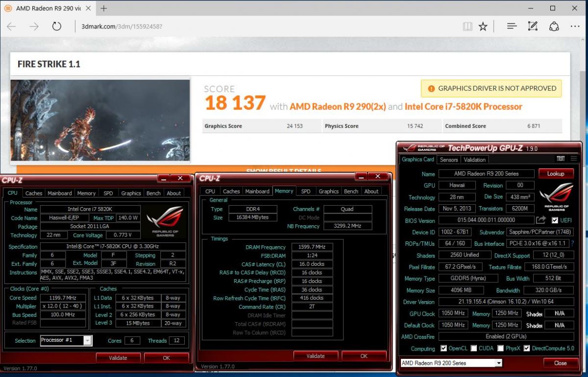Click the Lookup button in GPU-Z
The height and width of the screenshot is (377, 588).
click(556, 174)
